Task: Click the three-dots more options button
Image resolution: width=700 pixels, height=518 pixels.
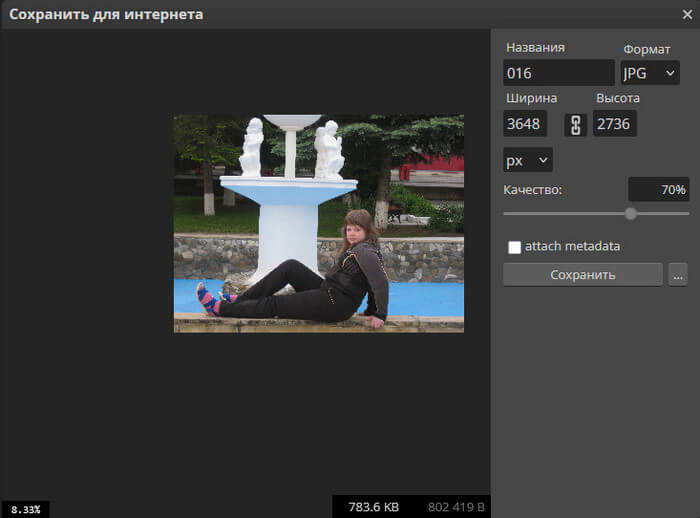Action: click(x=678, y=275)
